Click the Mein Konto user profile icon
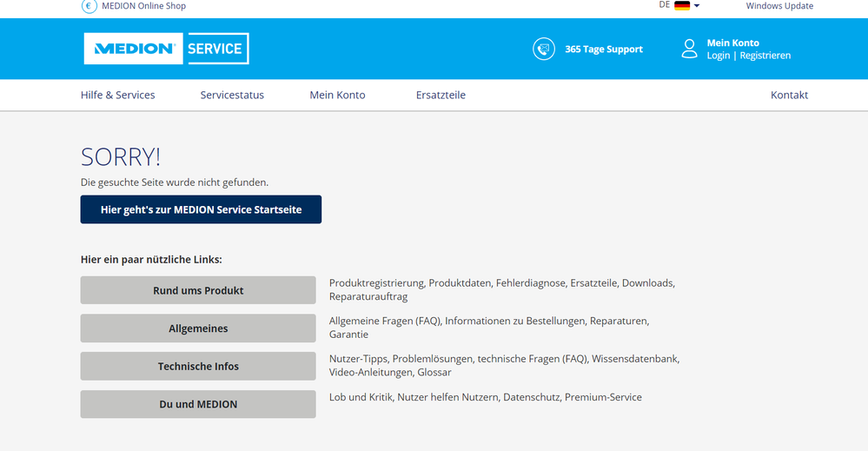This screenshot has width=868, height=451. click(689, 49)
